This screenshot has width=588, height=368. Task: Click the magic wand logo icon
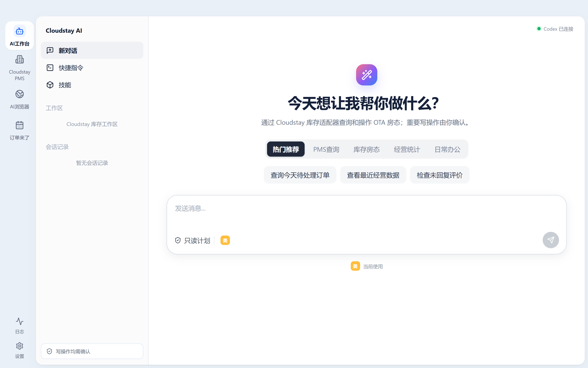pyautogui.click(x=366, y=75)
